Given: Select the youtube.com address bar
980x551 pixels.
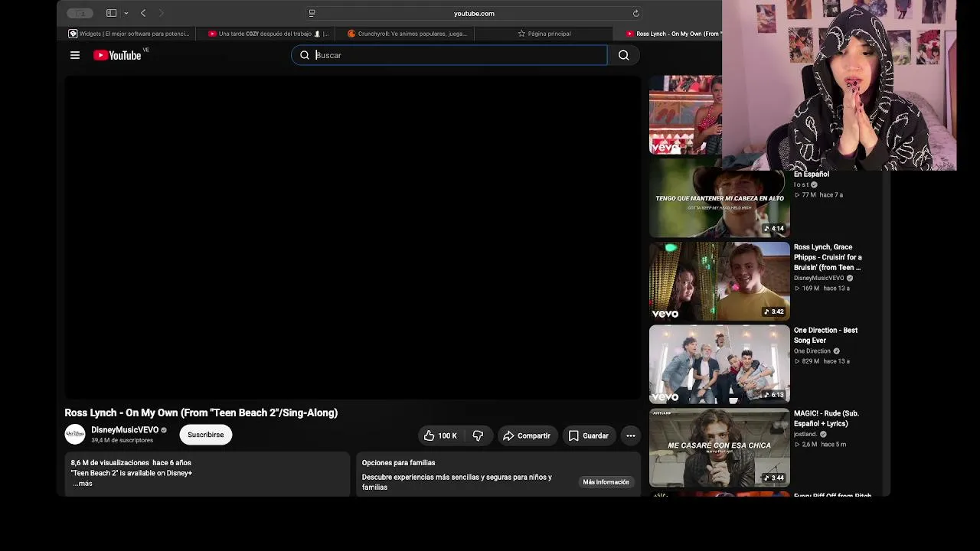Looking at the screenshot, I should 474,13.
